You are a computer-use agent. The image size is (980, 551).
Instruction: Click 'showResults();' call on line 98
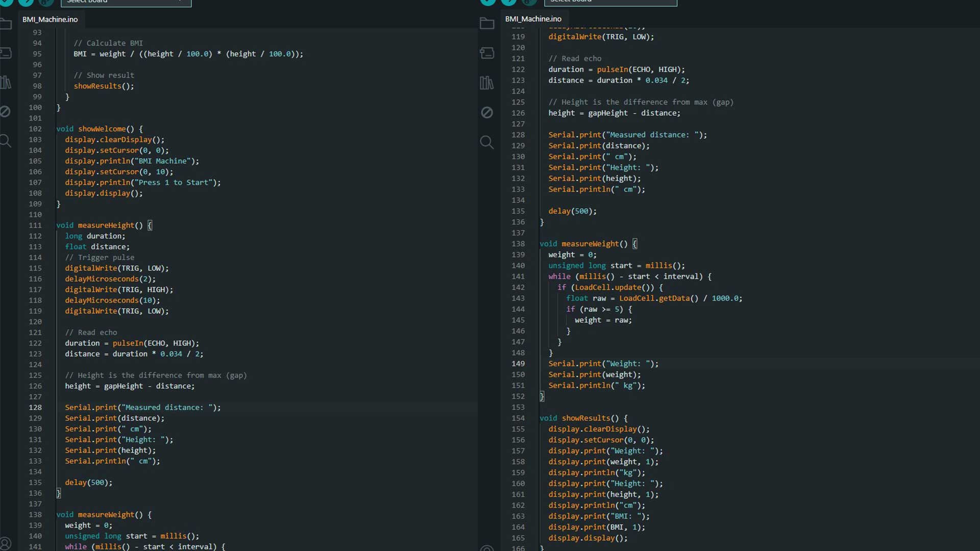click(x=104, y=86)
